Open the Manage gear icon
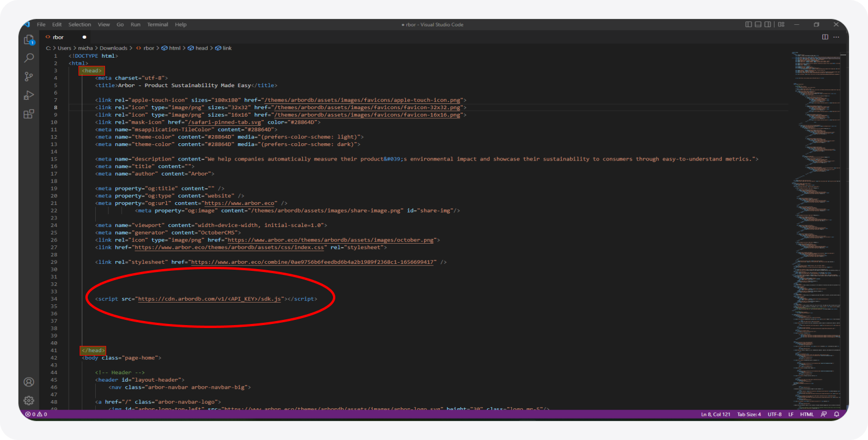The image size is (868, 440). tap(29, 400)
